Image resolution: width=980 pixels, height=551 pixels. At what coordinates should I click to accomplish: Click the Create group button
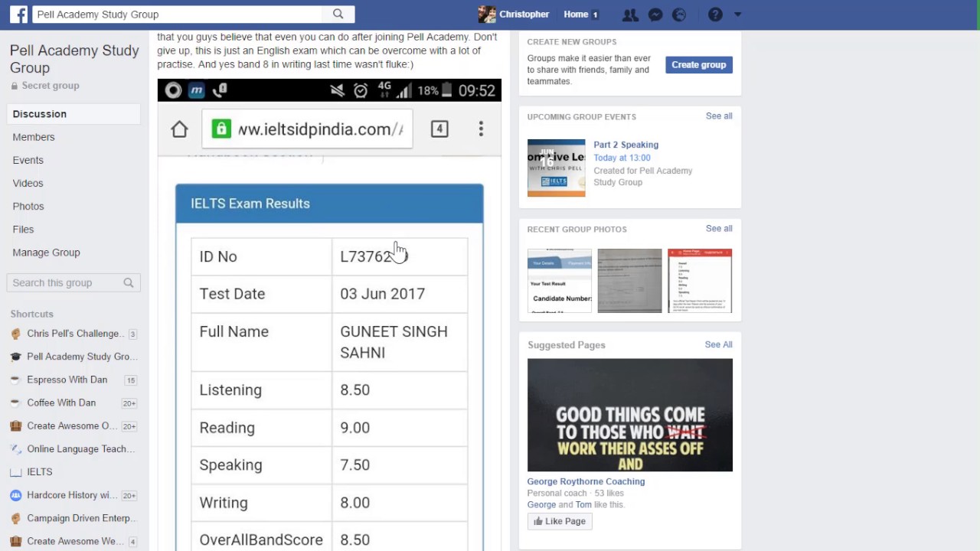[x=699, y=65]
